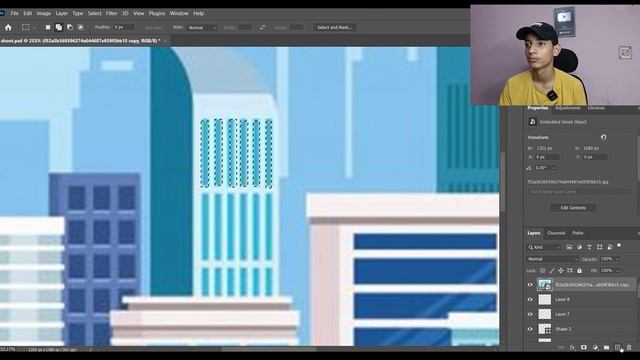This screenshot has height=360, width=640.
Task: Click the Edit Contents button
Action: tap(573, 208)
